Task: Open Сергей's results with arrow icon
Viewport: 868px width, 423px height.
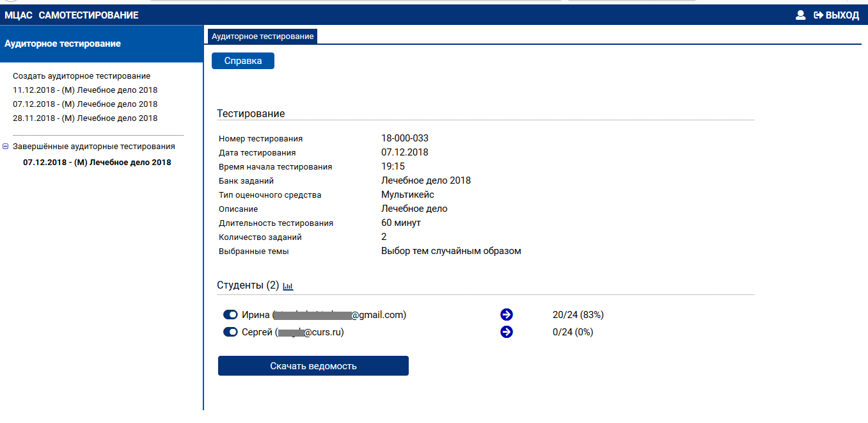Action: click(507, 332)
